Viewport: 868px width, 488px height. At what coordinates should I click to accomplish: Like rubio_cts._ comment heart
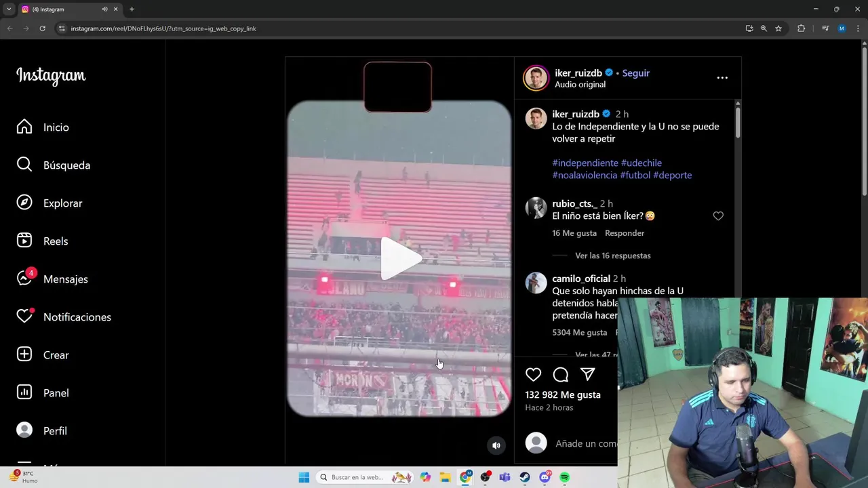point(718,216)
